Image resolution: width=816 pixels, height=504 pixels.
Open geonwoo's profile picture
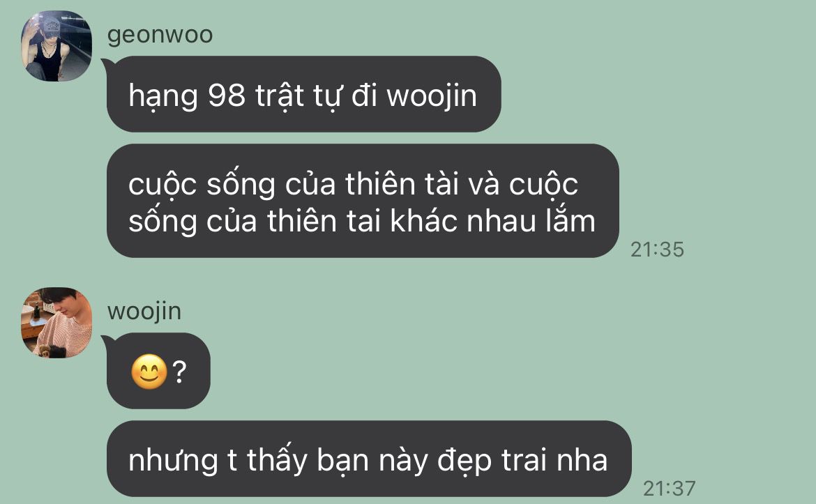pos(56,46)
